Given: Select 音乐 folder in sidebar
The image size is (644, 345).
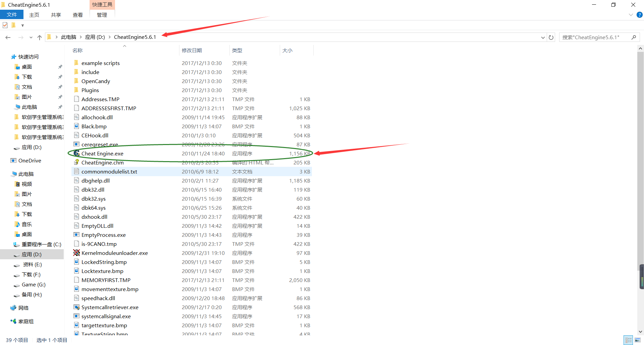Looking at the screenshot, I should tap(27, 224).
